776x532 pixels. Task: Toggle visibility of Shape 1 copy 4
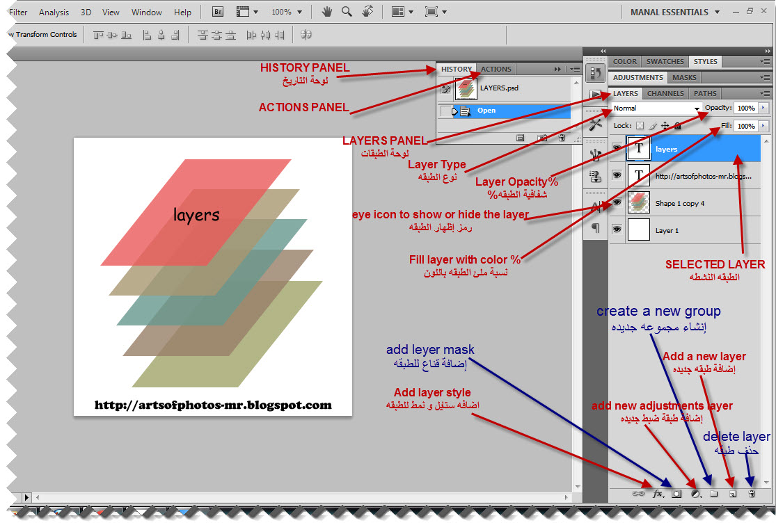[617, 202]
